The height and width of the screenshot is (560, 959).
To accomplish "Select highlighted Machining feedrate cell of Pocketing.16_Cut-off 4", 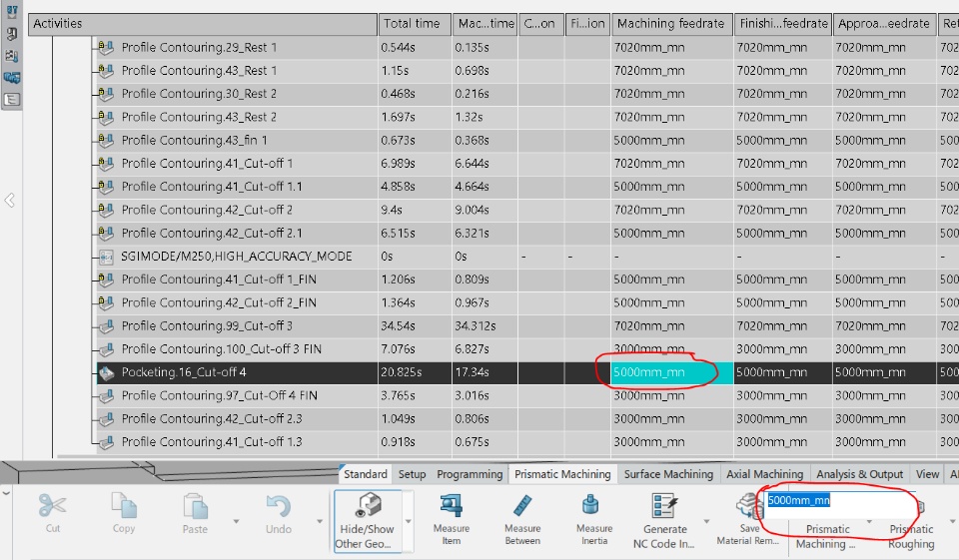I will (x=672, y=372).
